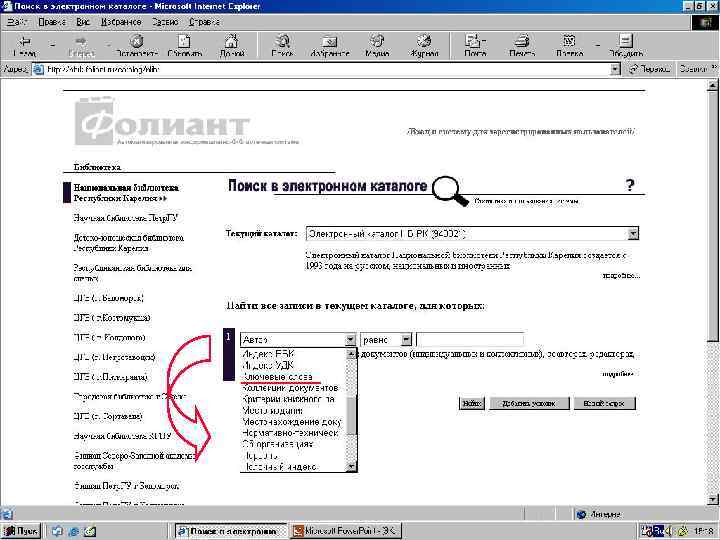Click the RU language indicator in tray
This screenshot has height=540, width=720.
(x=658, y=531)
